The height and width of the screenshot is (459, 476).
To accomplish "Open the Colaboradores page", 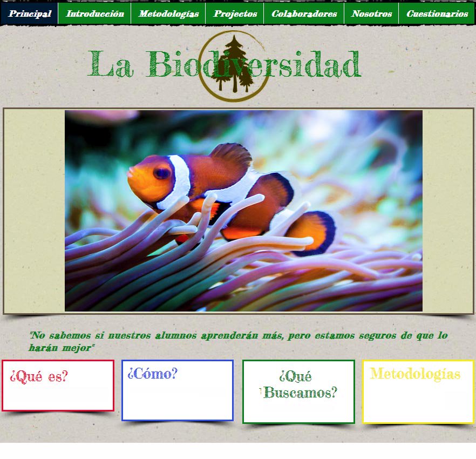I will (304, 13).
